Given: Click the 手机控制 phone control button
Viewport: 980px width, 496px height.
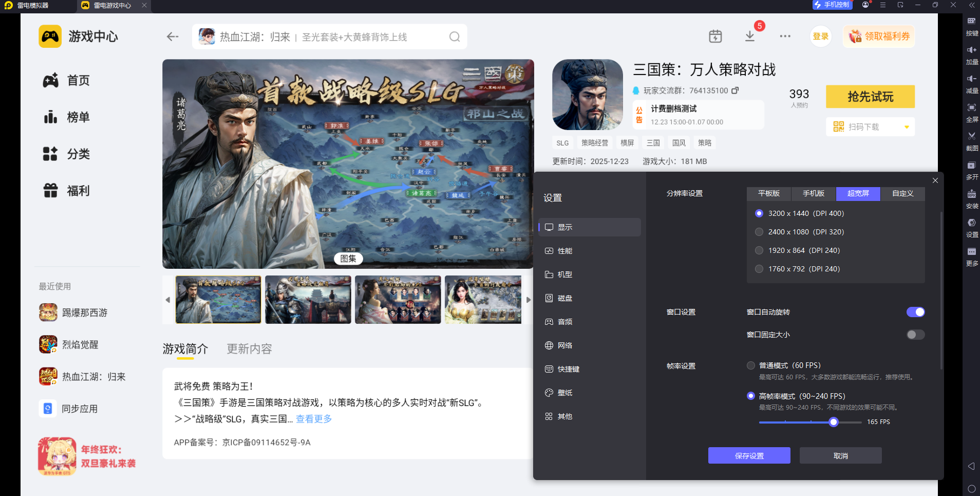Looking at the screenshot, I should pyautogui.click(x=832, y=5).
